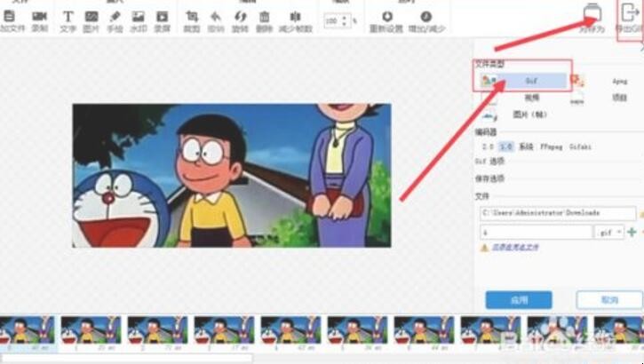
Task: Click the zoom percentage field
Action: (x=332, y=20)
